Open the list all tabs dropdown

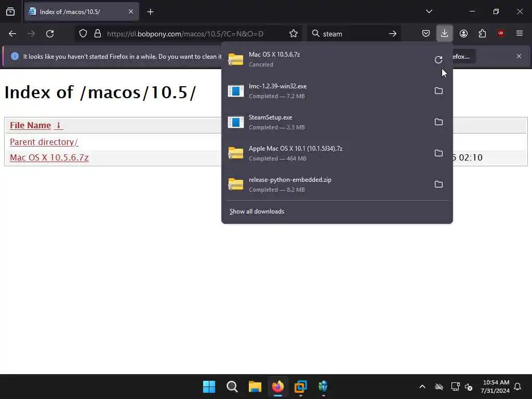point(429,11)
